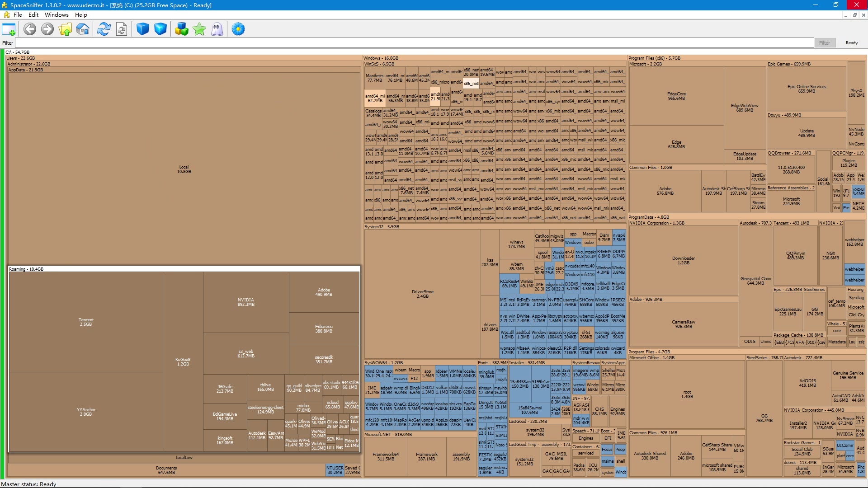Screen dimensions: 868x488
Task: Go back with the left arrow icon
Action: click(x=30, y=29)
